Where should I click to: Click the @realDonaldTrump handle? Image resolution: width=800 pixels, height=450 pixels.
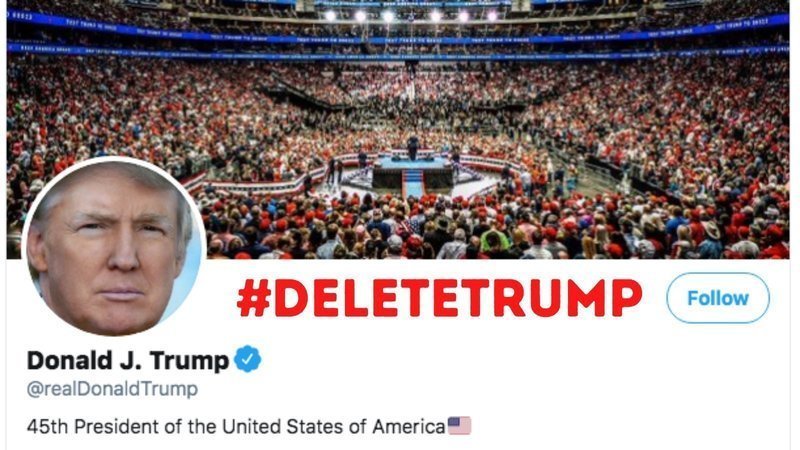click(112, 389)
